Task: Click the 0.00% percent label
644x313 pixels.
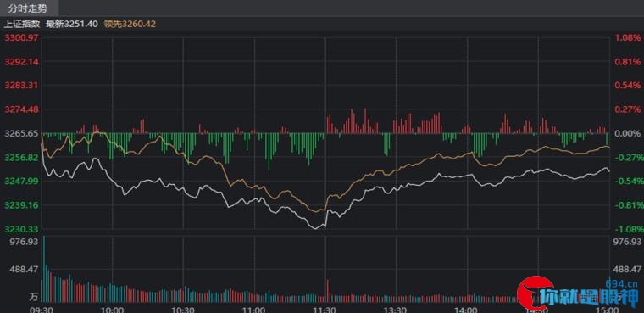Action: point(628,134)
